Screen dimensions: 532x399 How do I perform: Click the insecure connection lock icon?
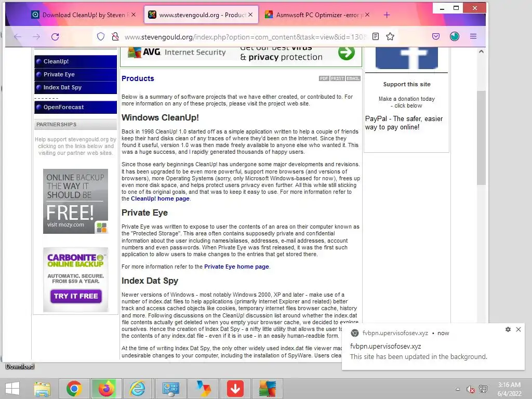coord(115,36)
